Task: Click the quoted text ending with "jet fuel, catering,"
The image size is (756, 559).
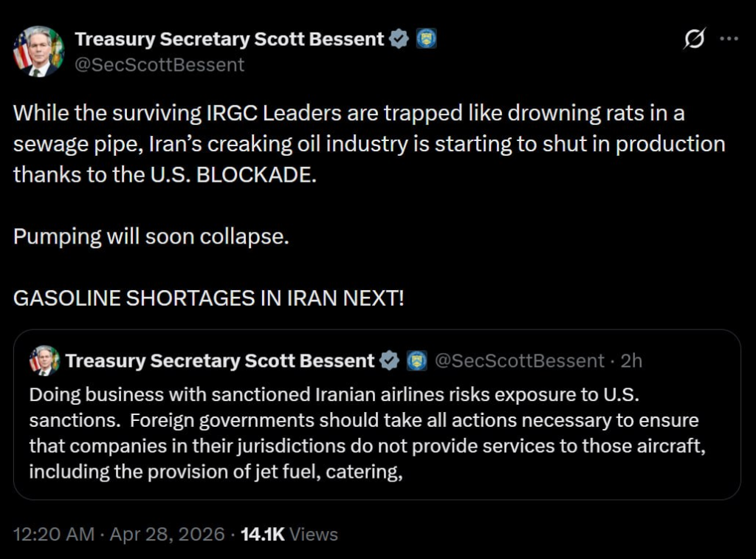Action: [216, 471]
